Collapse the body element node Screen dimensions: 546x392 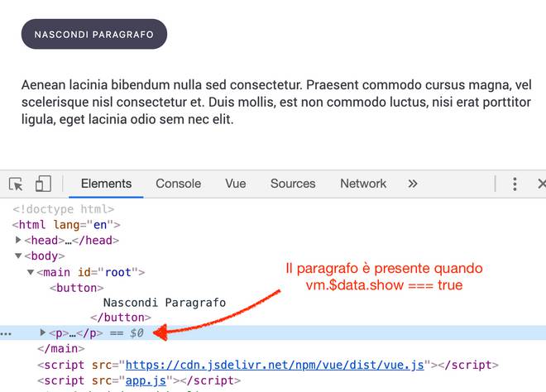pos(18,256)
